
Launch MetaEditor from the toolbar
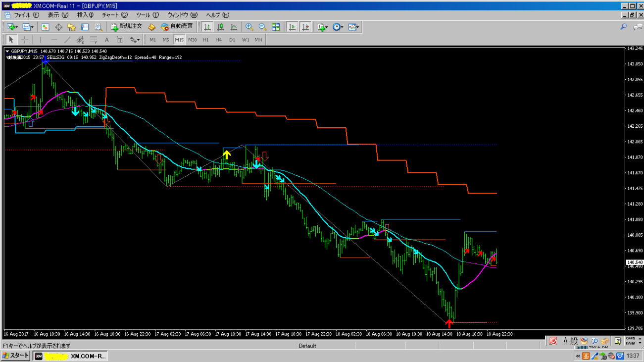click(x=152, y=27)
